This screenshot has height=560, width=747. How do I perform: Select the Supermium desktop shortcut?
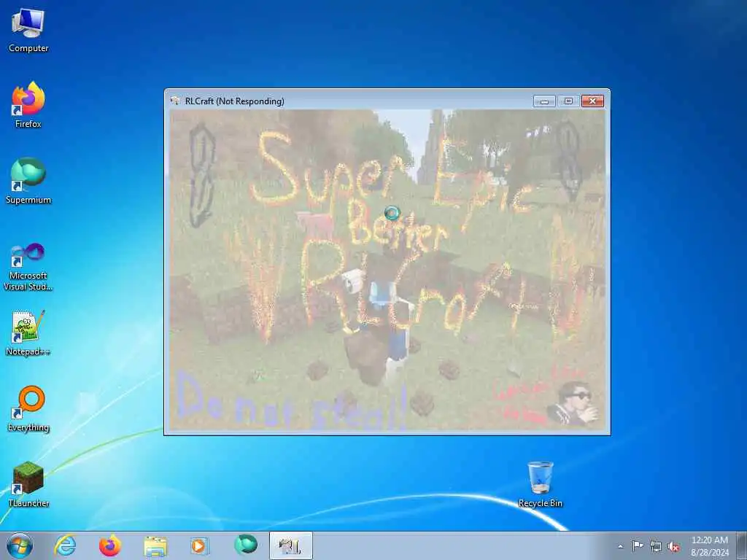[x=28, y=181]
